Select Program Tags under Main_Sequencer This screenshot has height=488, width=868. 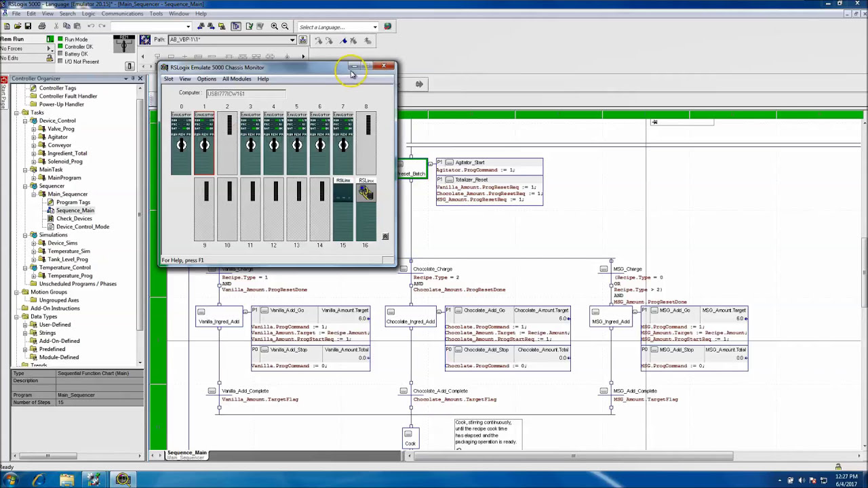[73, 202]
